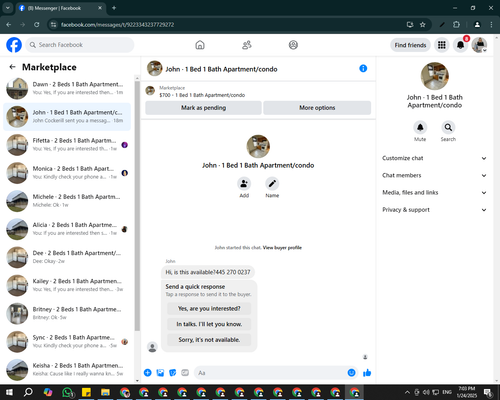Open the browser tab list dropdown
This screenshot has height=400, width=500.
click(x=7, y=8)
